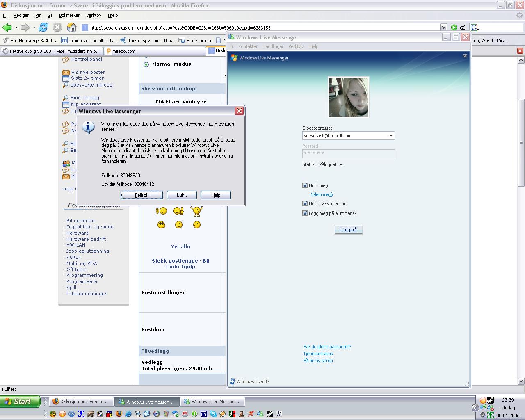This screenshot has width=525, height=420.
Task: Launch Internet Explorer from quick launch
Action: [x=128, y=414]
